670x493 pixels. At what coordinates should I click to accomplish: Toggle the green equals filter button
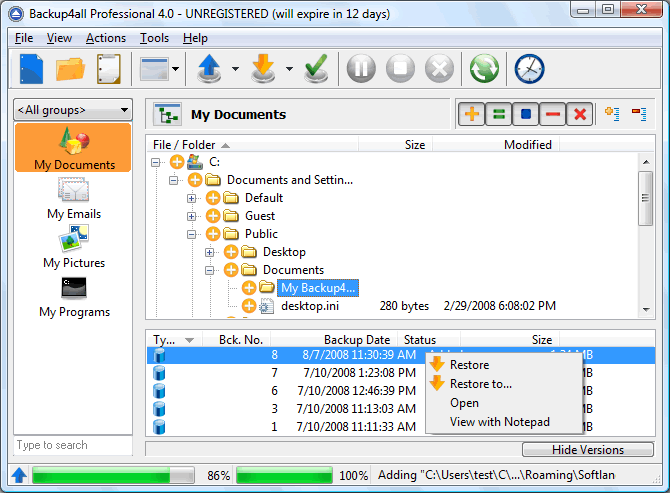click(498, 115)
